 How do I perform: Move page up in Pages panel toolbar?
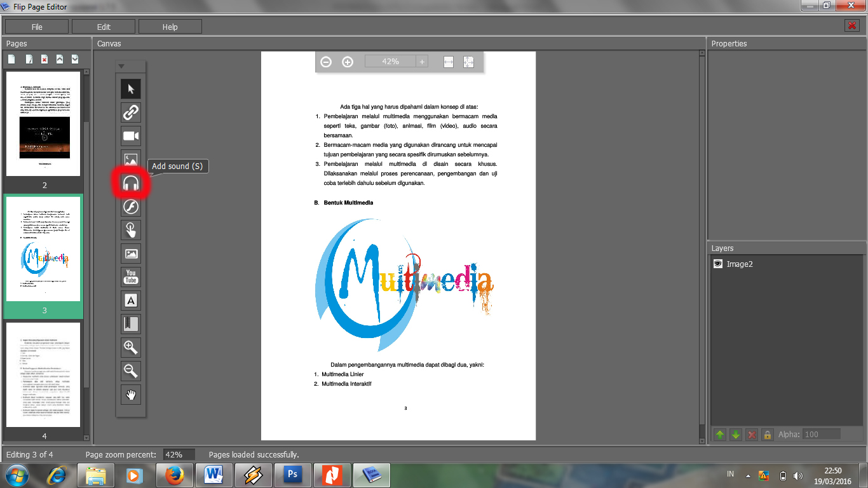pos(60,59)
